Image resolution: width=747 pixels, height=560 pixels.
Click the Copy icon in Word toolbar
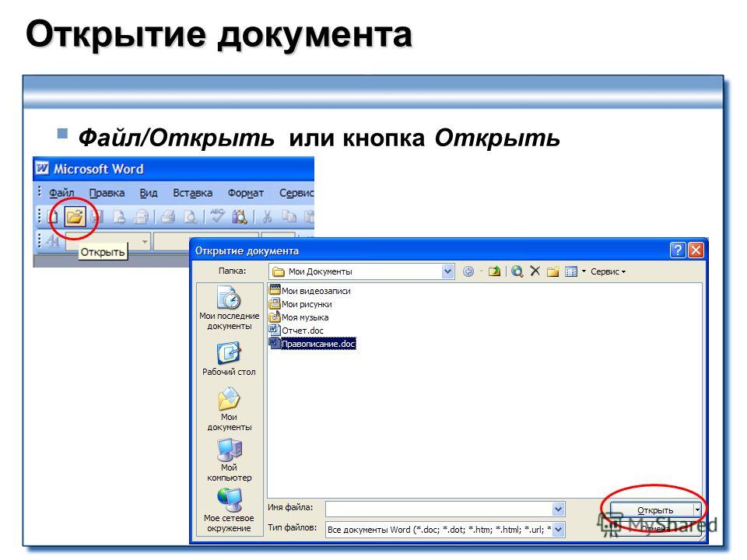point(289,217)
